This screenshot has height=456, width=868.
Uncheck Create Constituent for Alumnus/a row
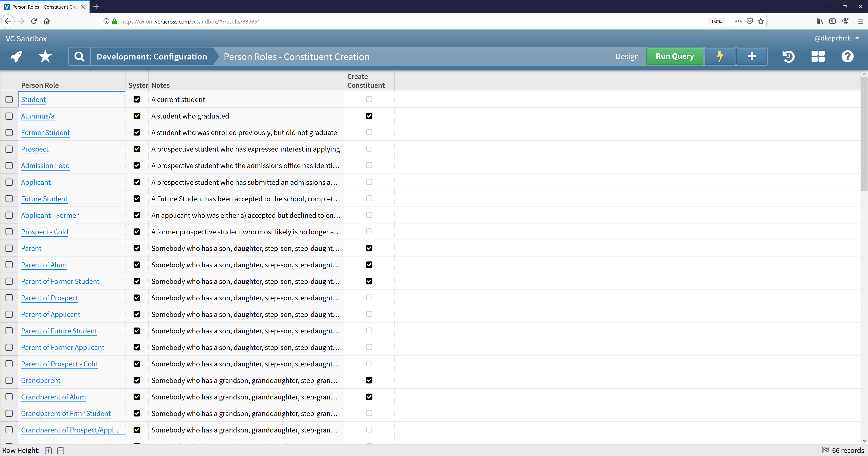369,116
